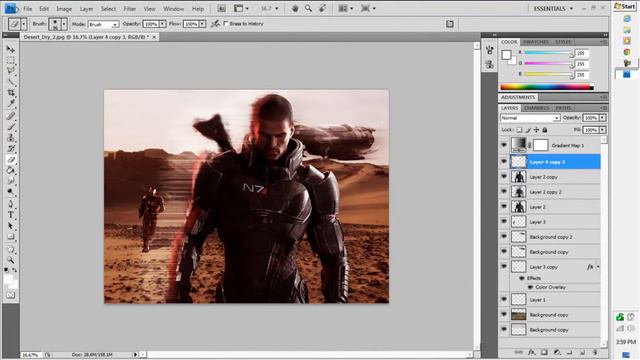Screen dimensions: 640x360
Task: Select the Crop tool
Action: point(11,93)
